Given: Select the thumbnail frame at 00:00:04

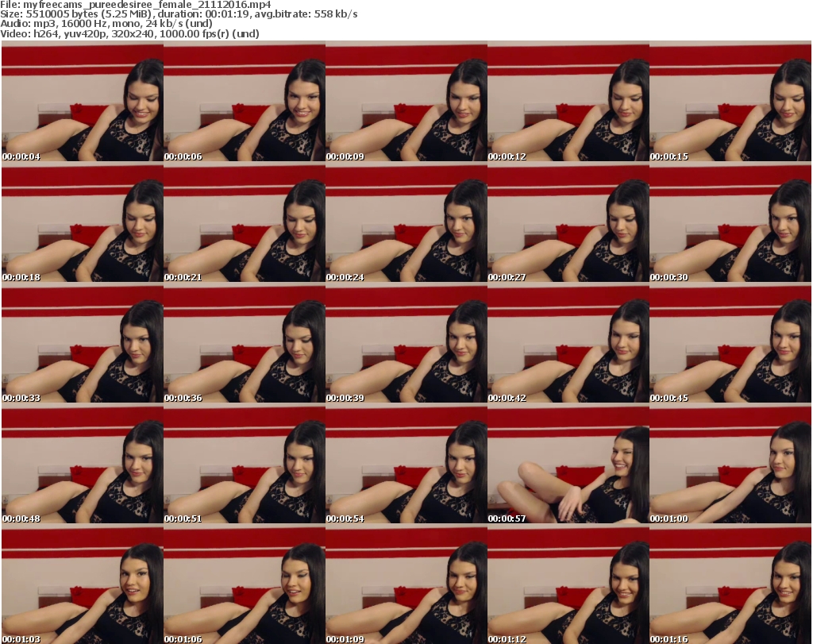Looking at the screenshot, I should tap(83, 101).
